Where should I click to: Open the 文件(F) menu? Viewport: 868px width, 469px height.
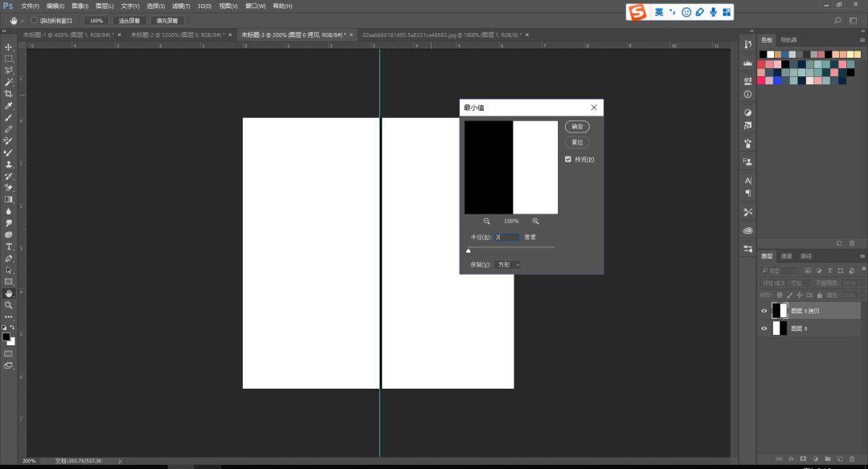pos(30,6)
